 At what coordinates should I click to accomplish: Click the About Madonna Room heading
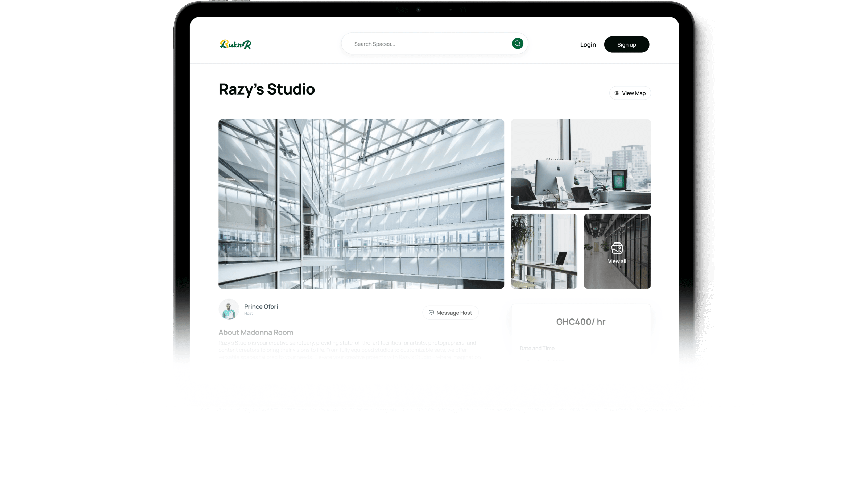click(x=255, y=332)
